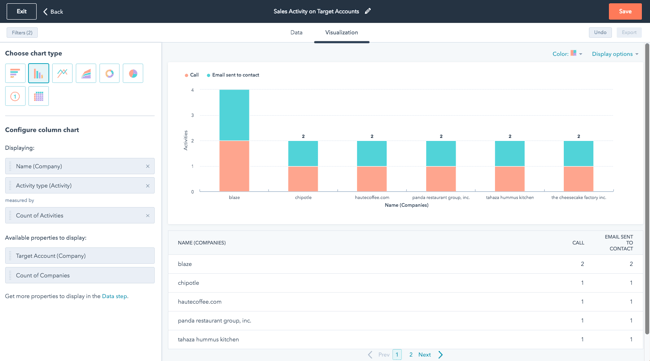The height and width of the screenshot is (361, 650).
Task: Expand the Display options dropdown
Action: coord(615,54)
